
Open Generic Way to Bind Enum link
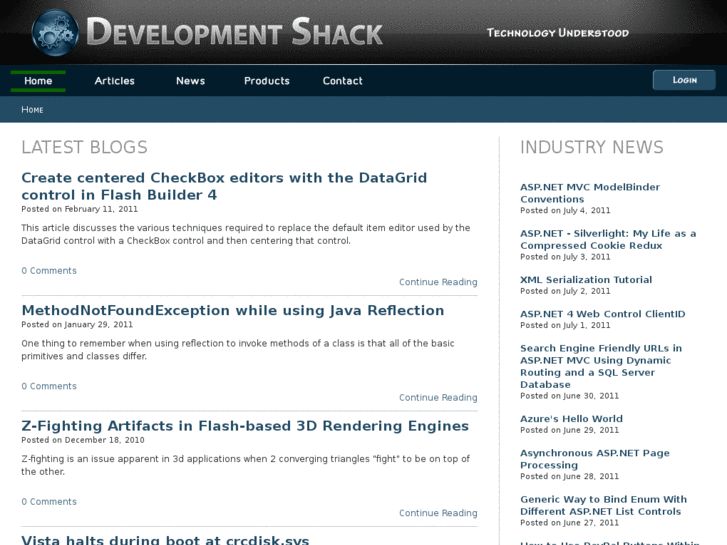(x=603, y=506)
